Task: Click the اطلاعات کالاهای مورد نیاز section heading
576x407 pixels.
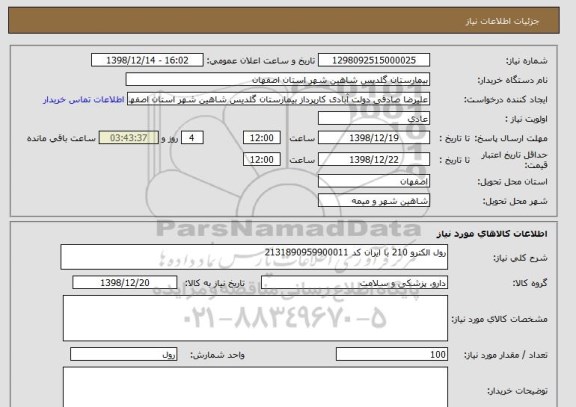Action: [492, 234]
